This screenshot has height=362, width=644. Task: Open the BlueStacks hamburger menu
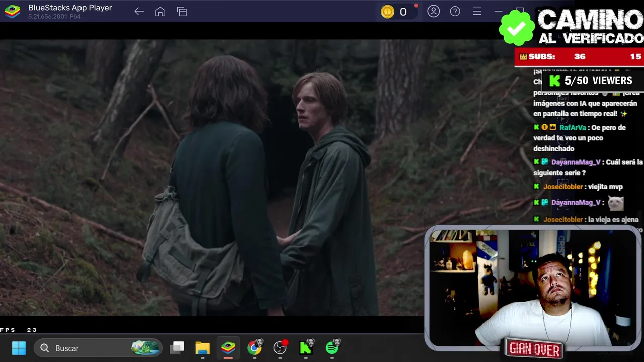[x=477, y=11]
